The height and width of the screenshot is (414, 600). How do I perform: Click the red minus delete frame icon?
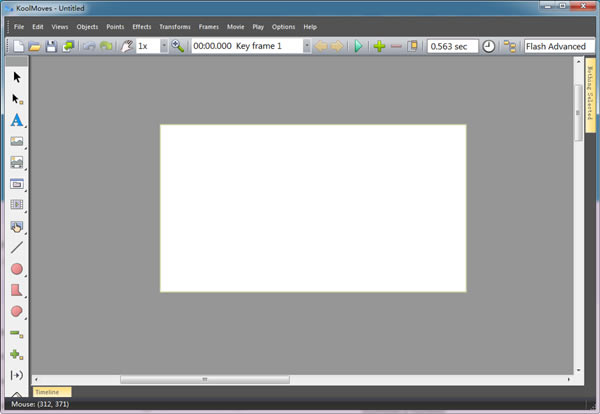pos(396,47)
